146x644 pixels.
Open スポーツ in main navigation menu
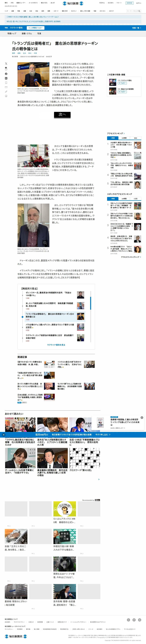coord(56,11)
